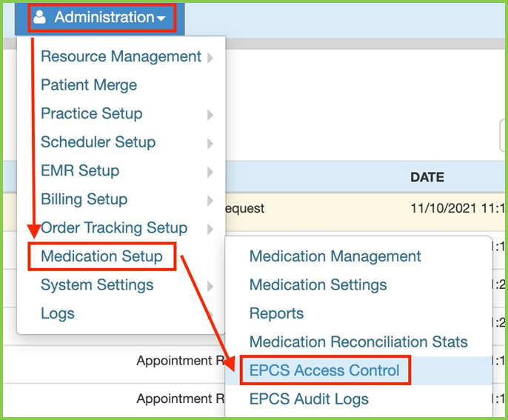Open the Scheduler Setup menu item
The height and width of the screenshot is (420, 508).
[98, 142]
